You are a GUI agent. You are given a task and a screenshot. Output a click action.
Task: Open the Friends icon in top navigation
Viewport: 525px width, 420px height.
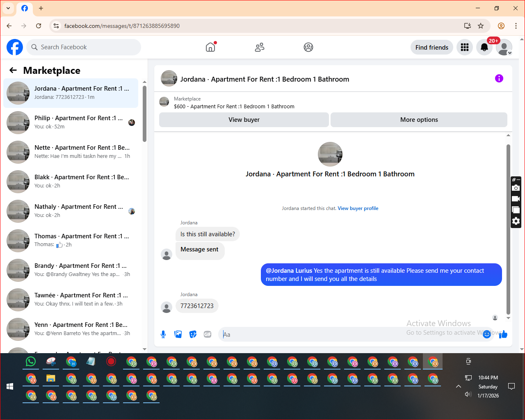tap(260, 47)
